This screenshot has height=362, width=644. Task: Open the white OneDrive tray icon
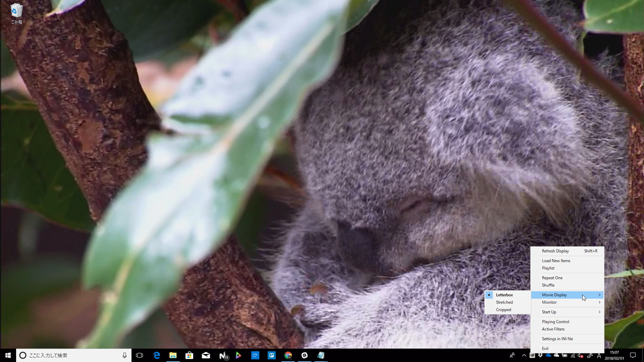[x=556, y=355]
